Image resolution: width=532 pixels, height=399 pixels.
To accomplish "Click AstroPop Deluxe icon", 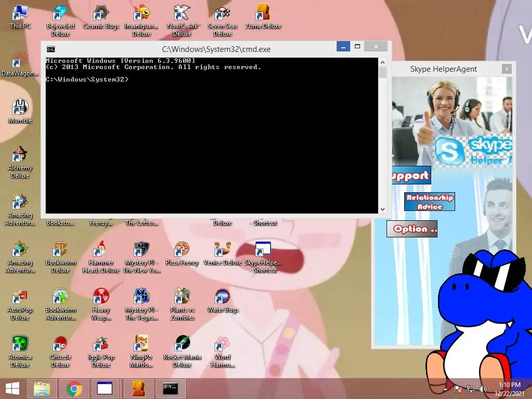I will [x=20, y=304].
